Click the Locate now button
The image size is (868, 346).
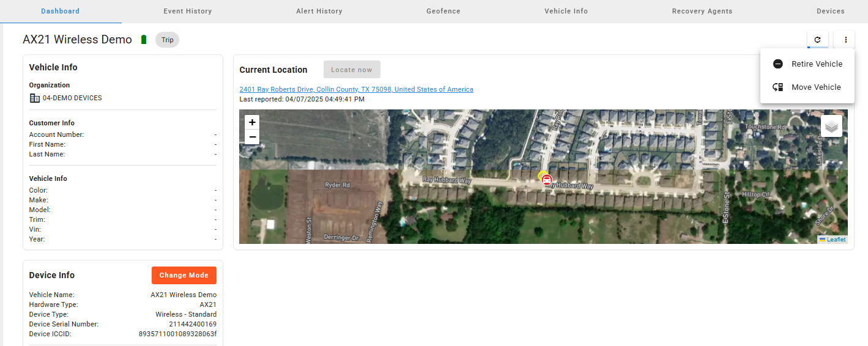tap(352, 70)
